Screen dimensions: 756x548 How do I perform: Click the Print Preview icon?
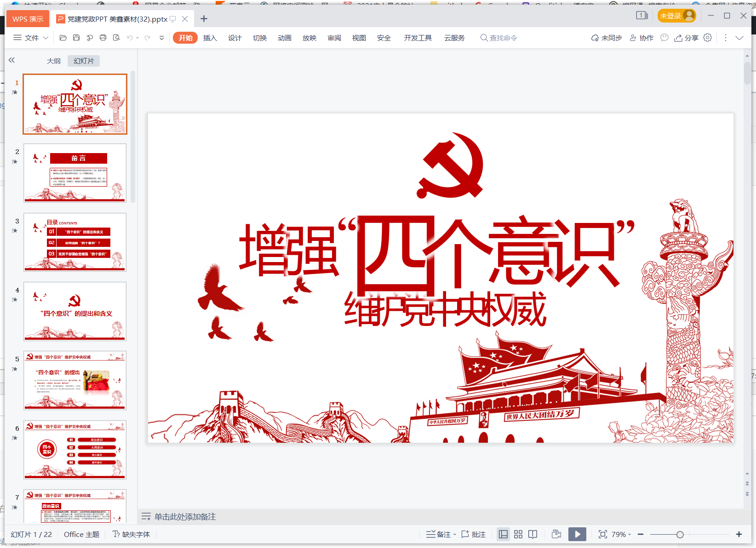click(116, 38)
